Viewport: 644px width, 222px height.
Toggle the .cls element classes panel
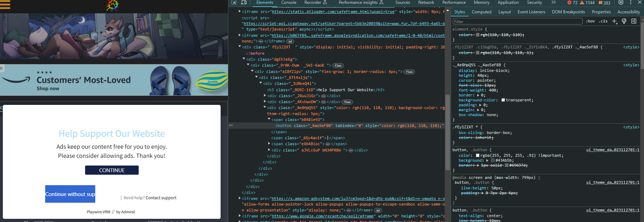[x=603, y=21]
